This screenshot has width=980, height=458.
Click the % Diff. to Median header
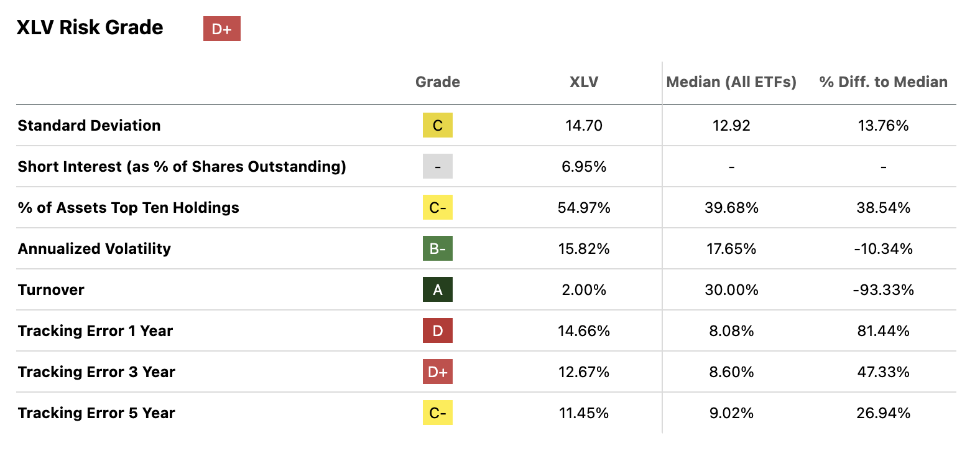click(x=883, y=82)
